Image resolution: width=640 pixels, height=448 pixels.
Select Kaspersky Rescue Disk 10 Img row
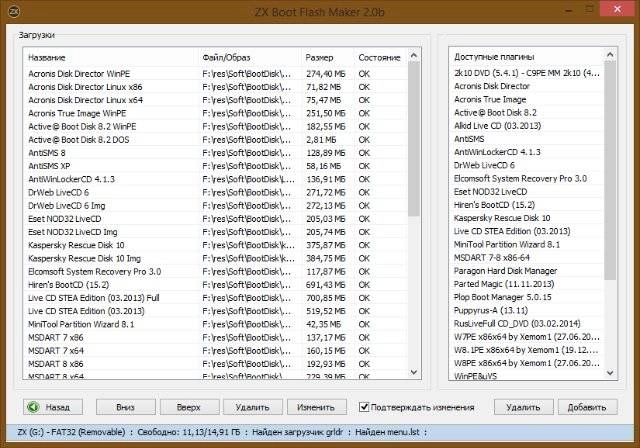[x=216, y=258]
